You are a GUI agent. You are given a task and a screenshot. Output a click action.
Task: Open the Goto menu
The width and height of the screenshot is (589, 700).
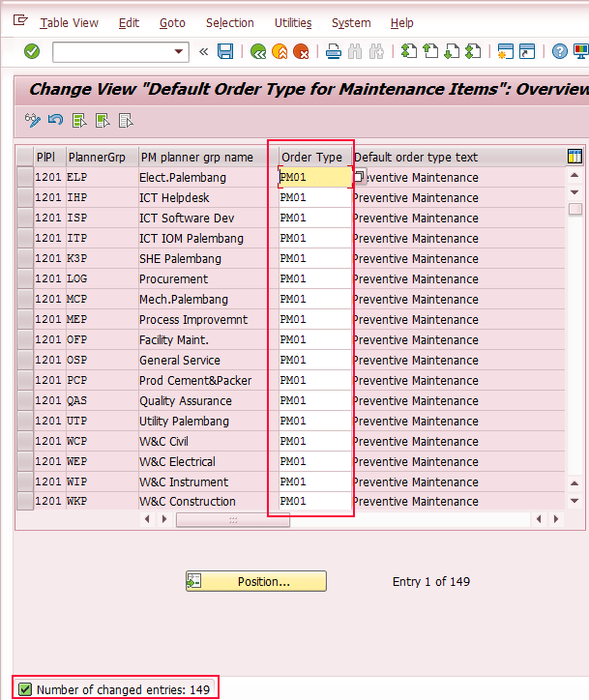(x=172, y=23)
